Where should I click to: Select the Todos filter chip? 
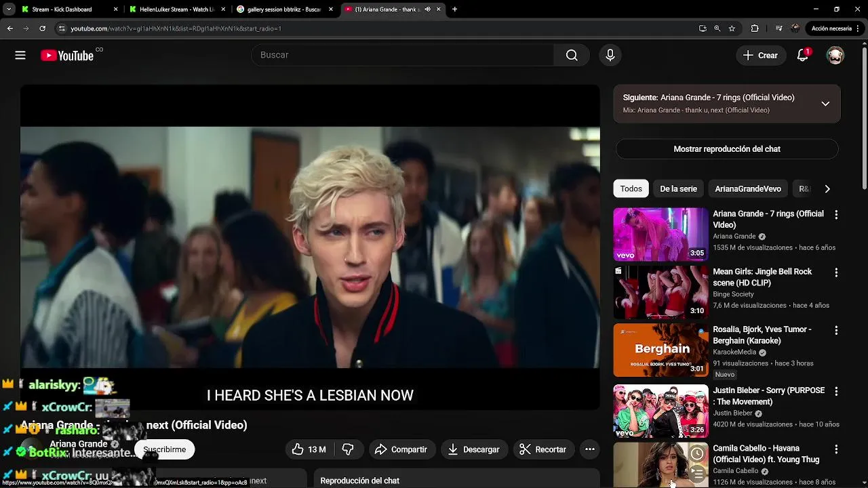(631, 189)
